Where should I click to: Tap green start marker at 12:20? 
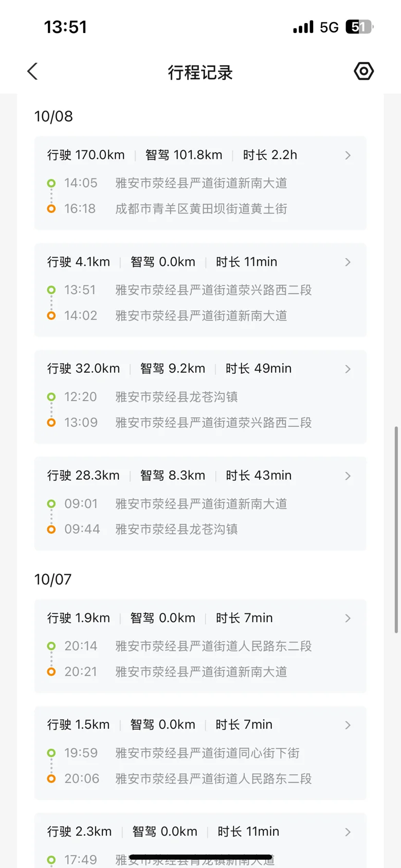tap(51, 397)
